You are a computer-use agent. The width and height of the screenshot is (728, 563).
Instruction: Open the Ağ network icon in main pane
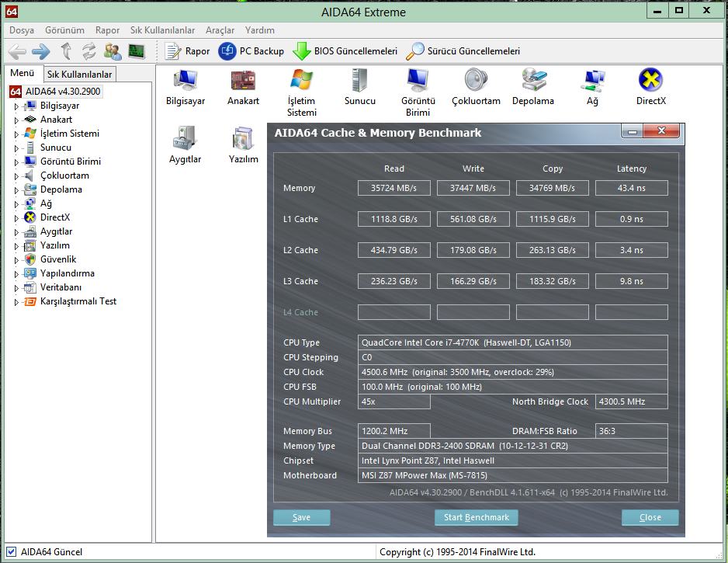coord(592,88)
